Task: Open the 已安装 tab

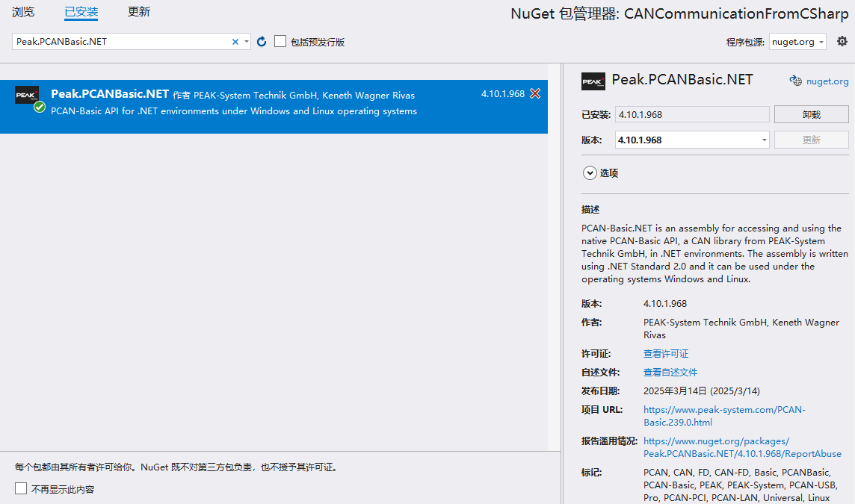Action: (81, 12)
